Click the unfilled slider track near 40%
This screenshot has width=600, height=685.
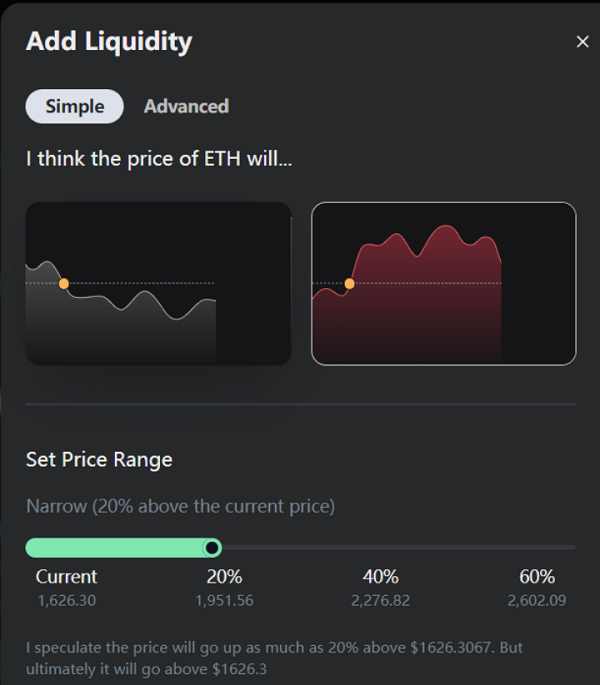click(381, 547)
